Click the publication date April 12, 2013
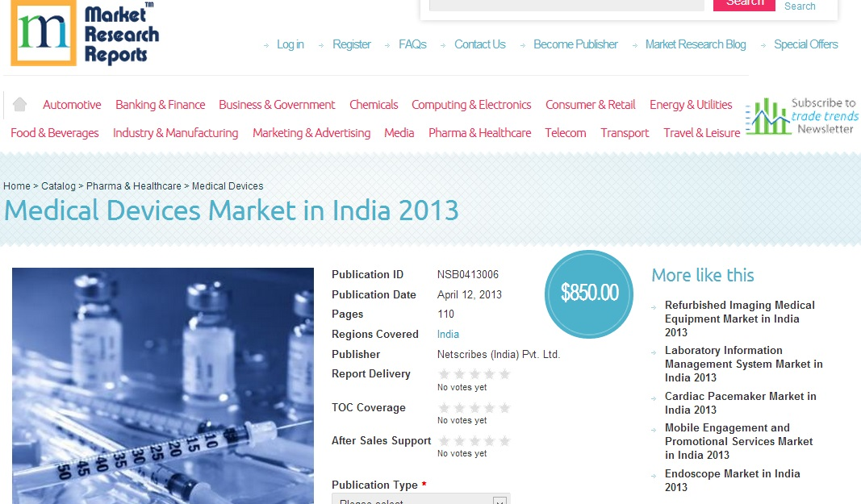The width and height of the screenshot is (861, 504). (470, 295)
